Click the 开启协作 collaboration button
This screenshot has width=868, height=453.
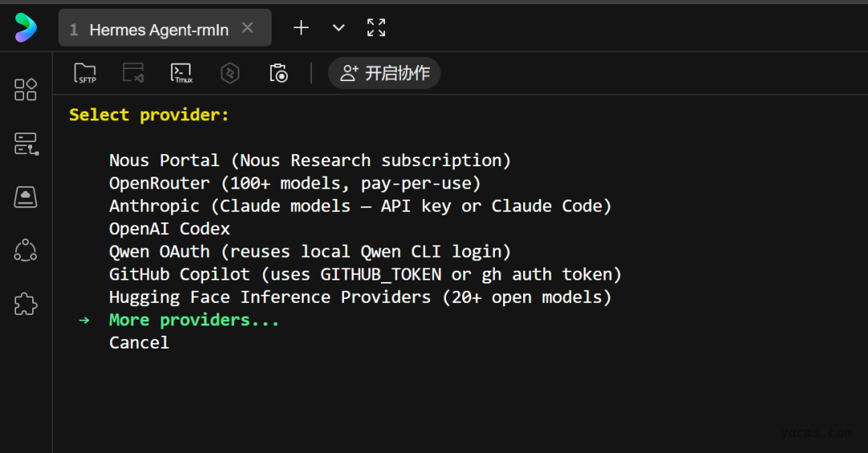pyautogui.click(x=384, y=74)
